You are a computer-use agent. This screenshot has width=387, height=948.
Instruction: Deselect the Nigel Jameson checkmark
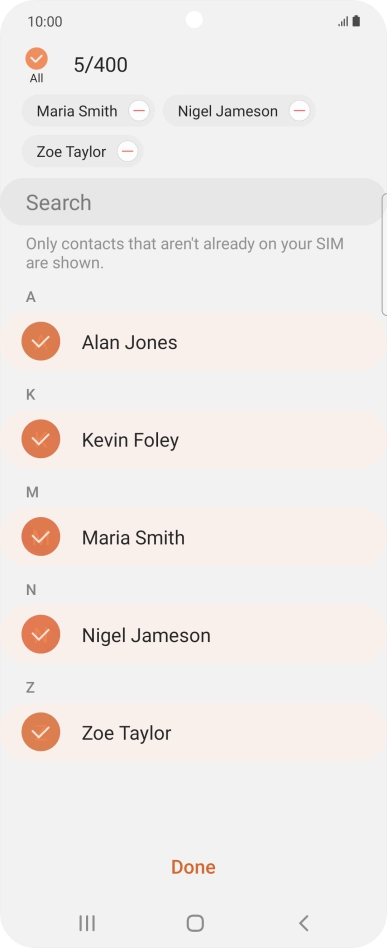click(x=41, y=634)
